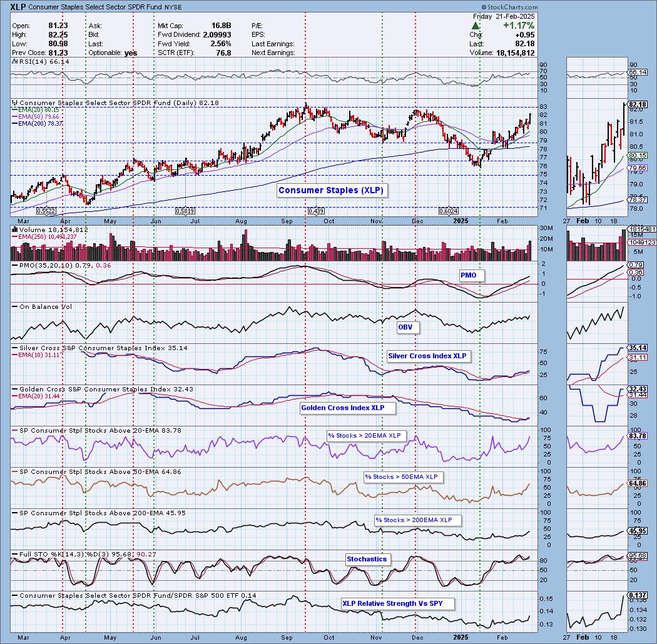657x644 pixels.
Task: Click the 0.6024 annotation near January 2025
Action: pos(449,211)
